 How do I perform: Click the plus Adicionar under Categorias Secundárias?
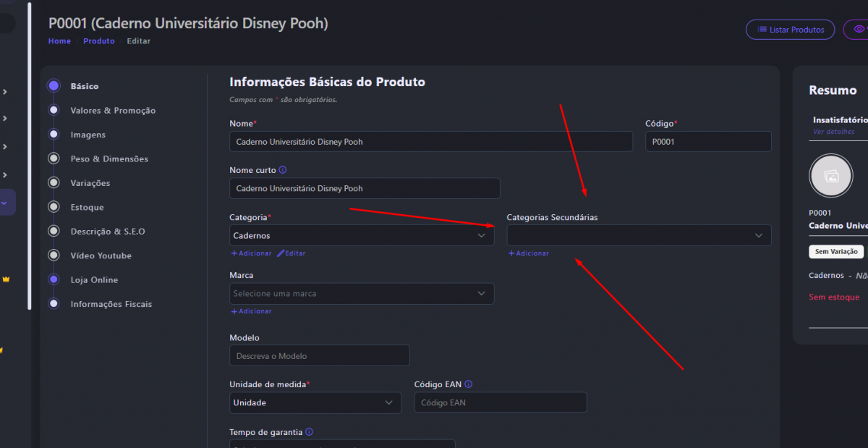[528, 253]
